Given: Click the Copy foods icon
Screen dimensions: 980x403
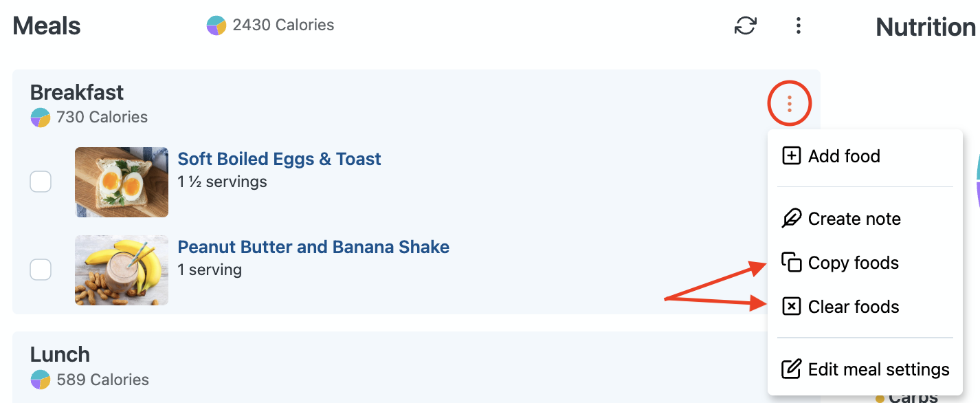Looking at the screenshot, I should pos(792,263).
